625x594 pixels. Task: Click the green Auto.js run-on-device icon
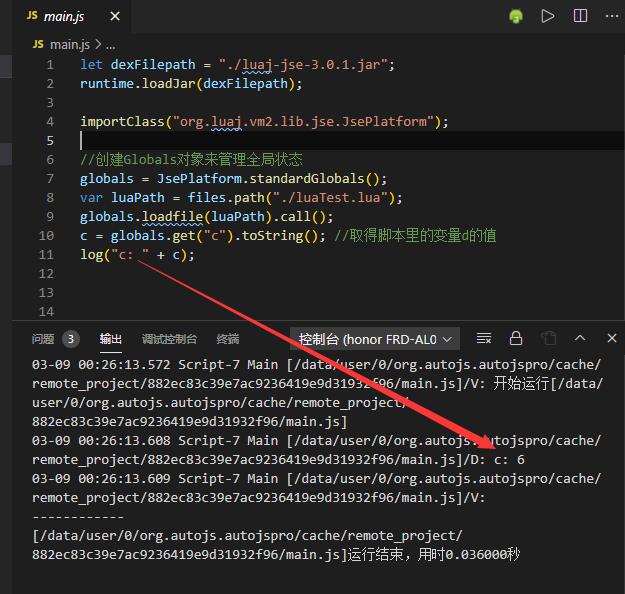(x=516, y=16)
